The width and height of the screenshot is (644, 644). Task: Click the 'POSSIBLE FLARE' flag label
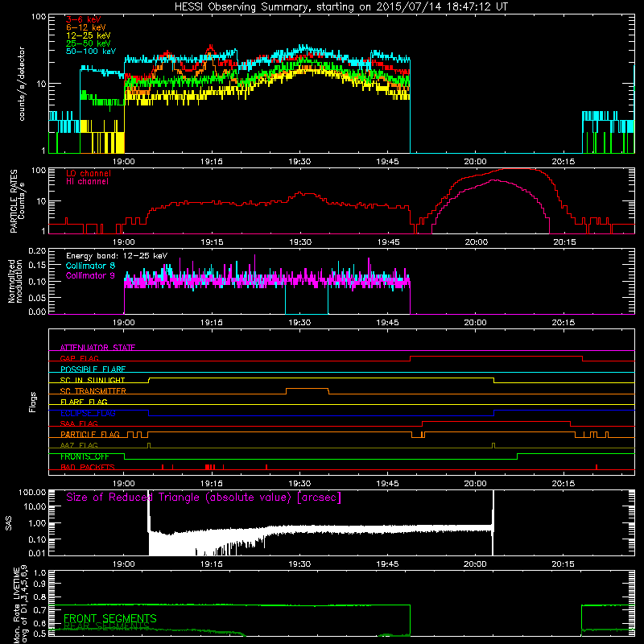pyautogui.click(x=93, y=369)
